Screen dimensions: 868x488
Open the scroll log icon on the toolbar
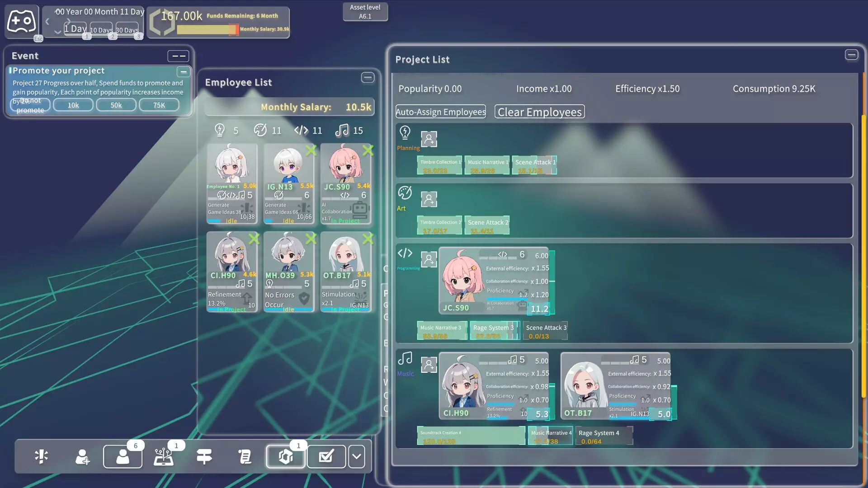click(x=245, y=456)
